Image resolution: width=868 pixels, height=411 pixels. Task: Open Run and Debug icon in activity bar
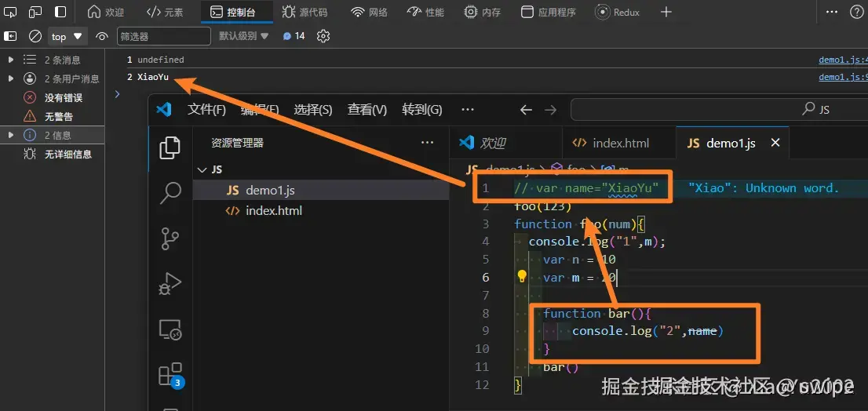coord(170,284)
